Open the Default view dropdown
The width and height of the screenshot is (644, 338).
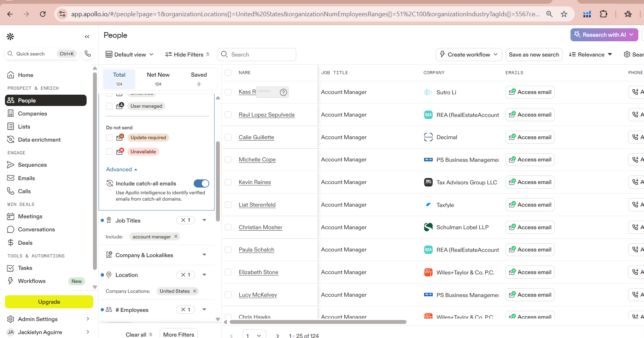click(x=130, y=54)
